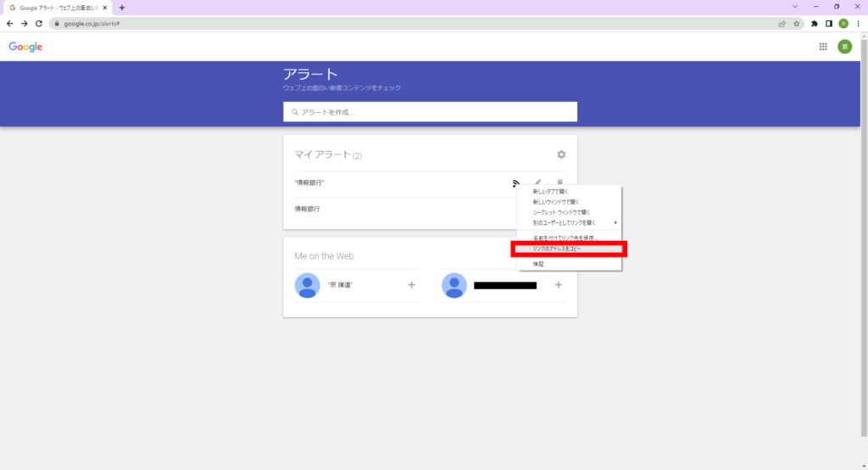Reload the page

pos(39,24)
